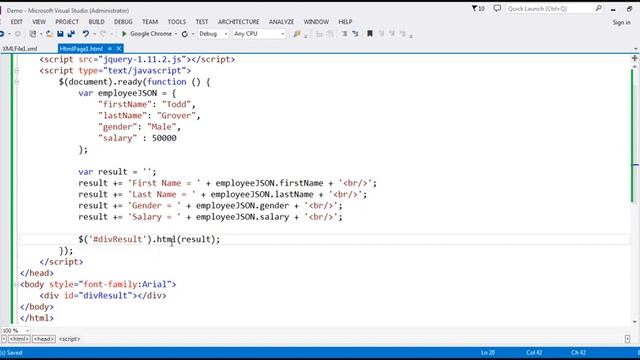
Task: Open the HELP menu
Action: click(x=345, y=22)
